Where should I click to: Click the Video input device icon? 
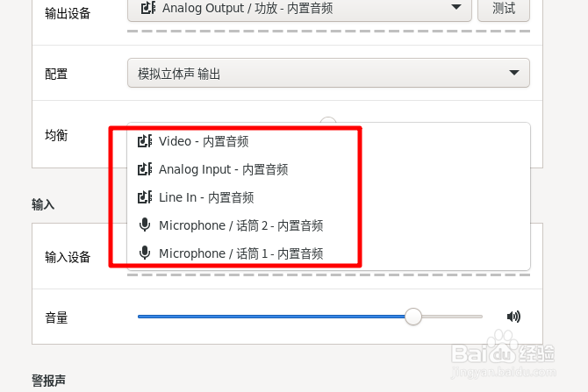pyautogui.click(x=145, y=141)
